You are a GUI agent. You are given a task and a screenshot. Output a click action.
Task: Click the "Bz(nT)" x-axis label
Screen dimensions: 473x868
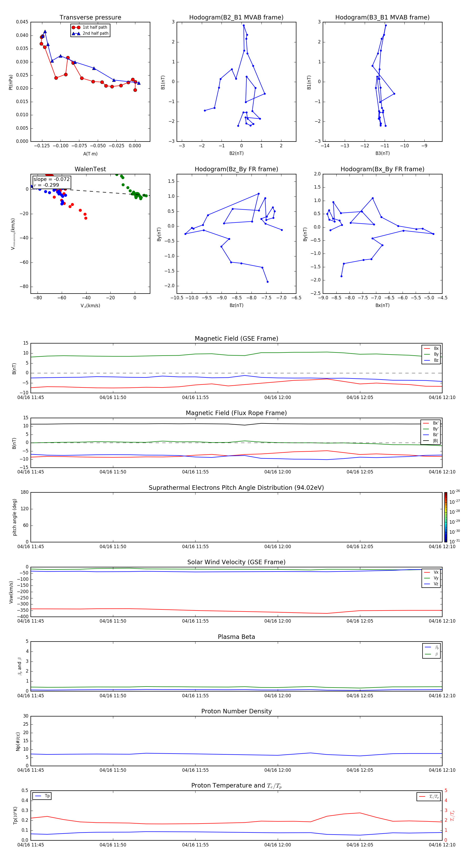click(236, 306)
